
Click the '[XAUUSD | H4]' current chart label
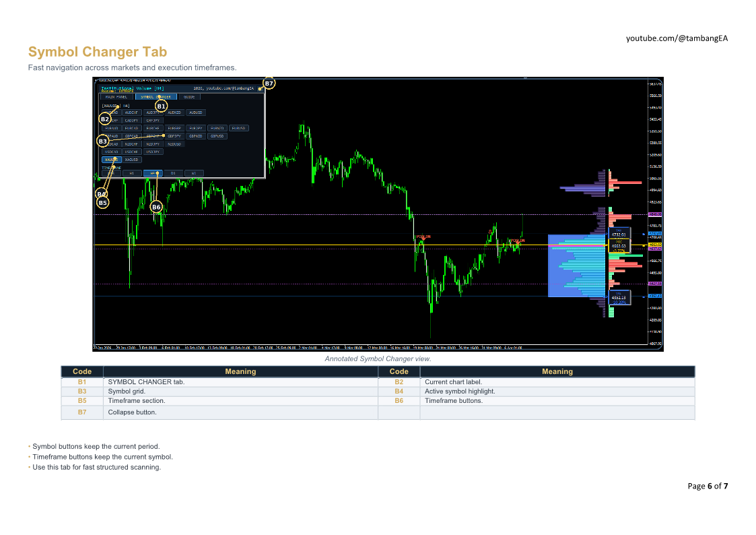(x=116, y=106)
